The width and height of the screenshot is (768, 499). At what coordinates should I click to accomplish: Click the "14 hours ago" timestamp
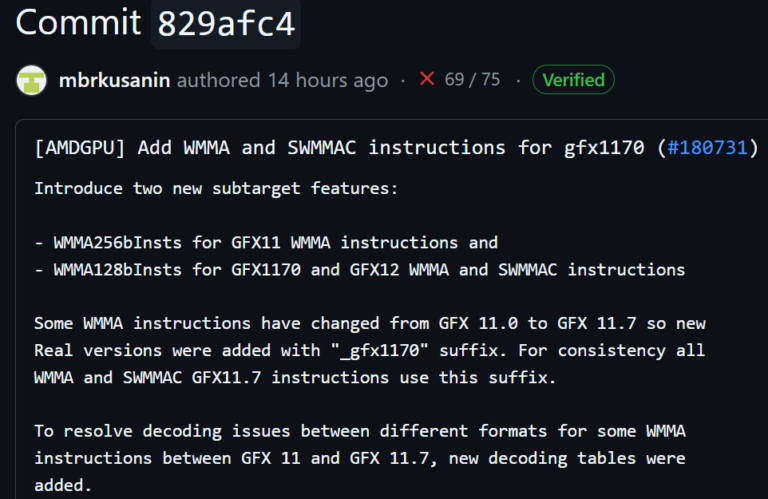tap(328, 80)
